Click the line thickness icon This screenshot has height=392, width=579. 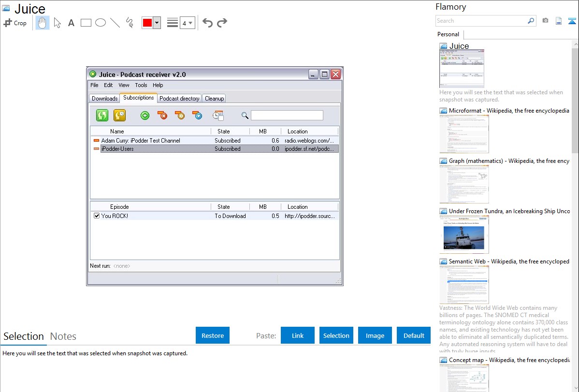tap(173, 23)
